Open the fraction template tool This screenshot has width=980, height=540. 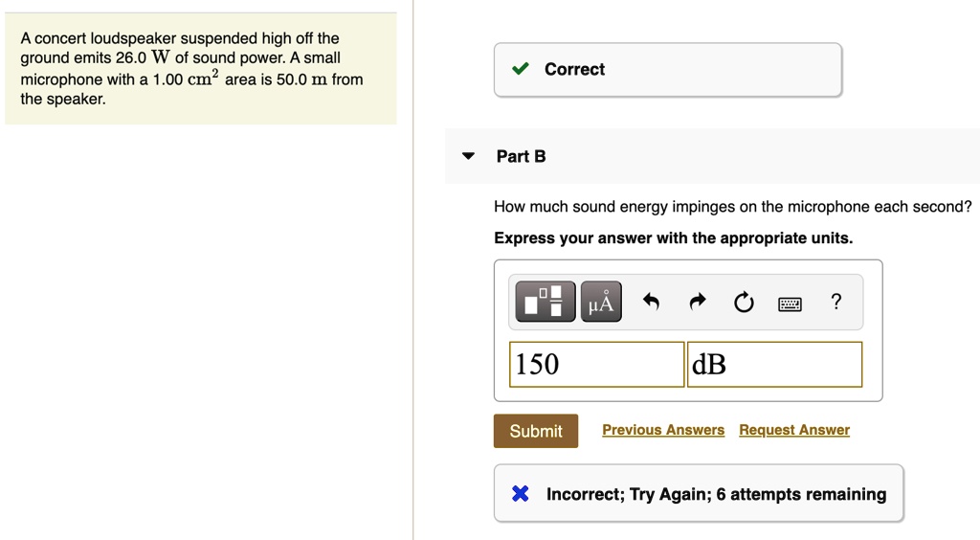click(545, 302)
